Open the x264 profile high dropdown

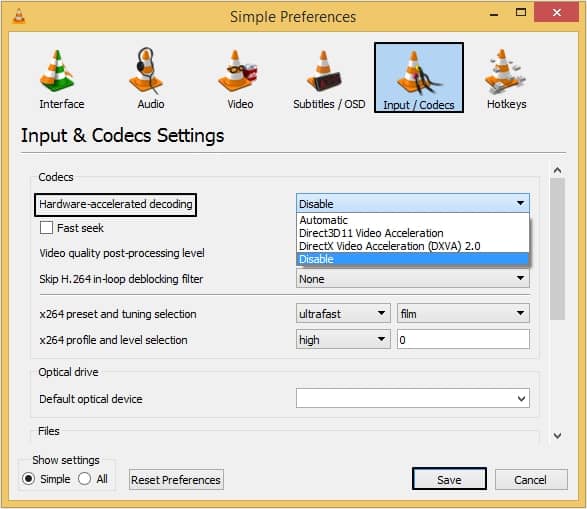click(x=343, y=339)
